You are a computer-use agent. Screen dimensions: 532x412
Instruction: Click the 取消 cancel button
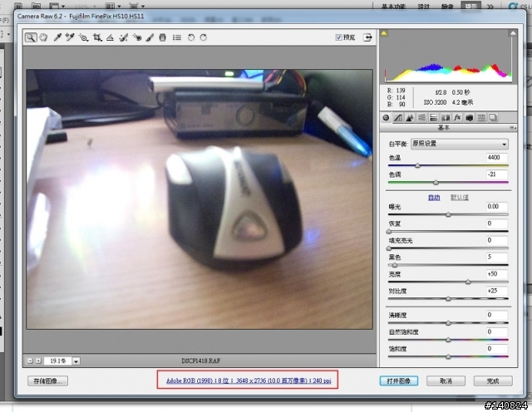tap(446, 380)
